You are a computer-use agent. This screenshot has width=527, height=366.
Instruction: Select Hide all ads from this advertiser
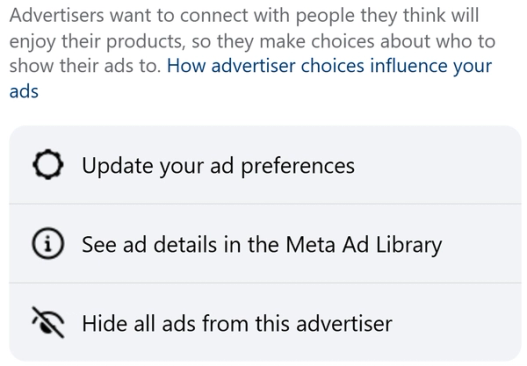265,322
